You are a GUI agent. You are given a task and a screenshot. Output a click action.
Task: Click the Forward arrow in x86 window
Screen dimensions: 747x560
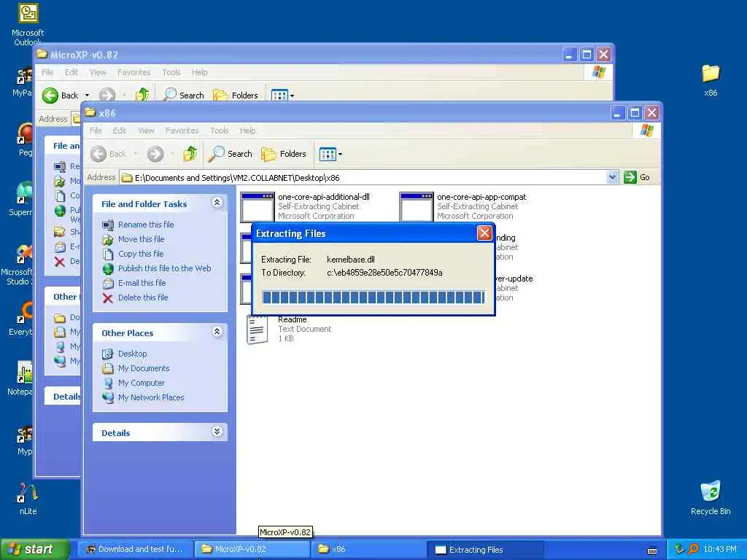pos(155,154)
